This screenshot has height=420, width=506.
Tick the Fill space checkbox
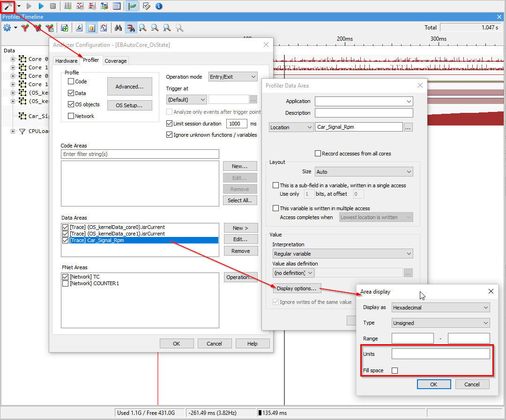[x=394, y=370]
